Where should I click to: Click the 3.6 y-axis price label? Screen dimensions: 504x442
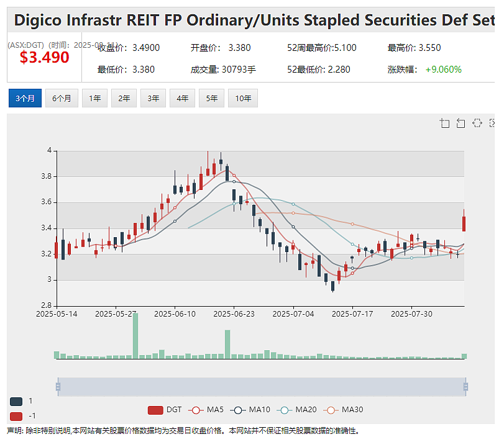(46, 202)
